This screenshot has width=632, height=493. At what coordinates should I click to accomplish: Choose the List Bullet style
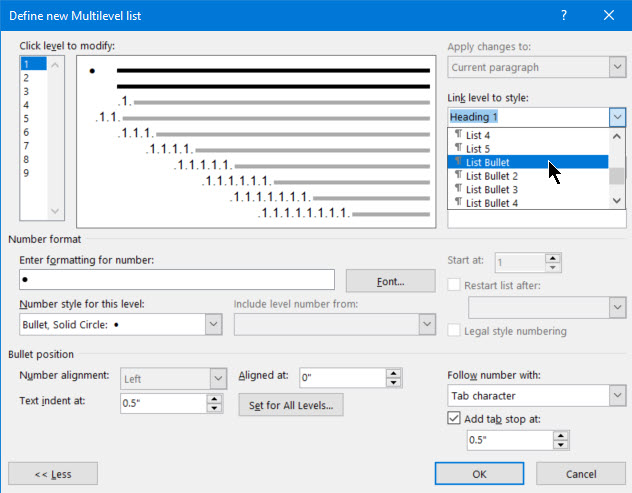pyautogui.click(x=528, y=162)
